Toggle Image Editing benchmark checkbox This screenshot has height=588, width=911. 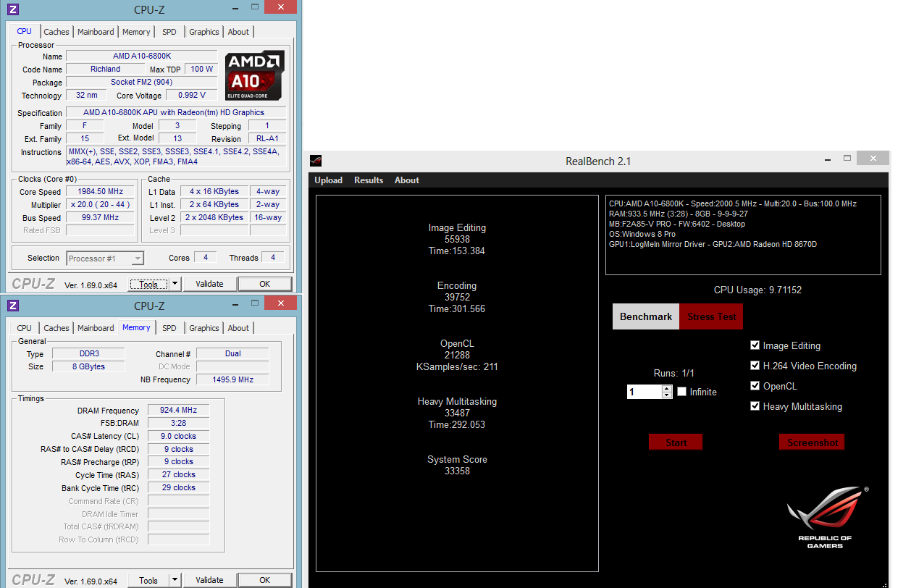coord(755,345)
